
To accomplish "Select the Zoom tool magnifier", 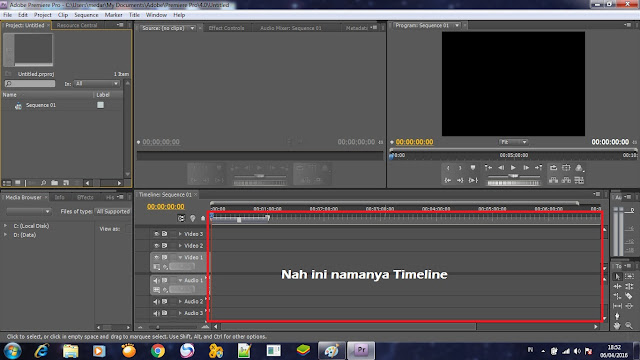I will [629, 325].
